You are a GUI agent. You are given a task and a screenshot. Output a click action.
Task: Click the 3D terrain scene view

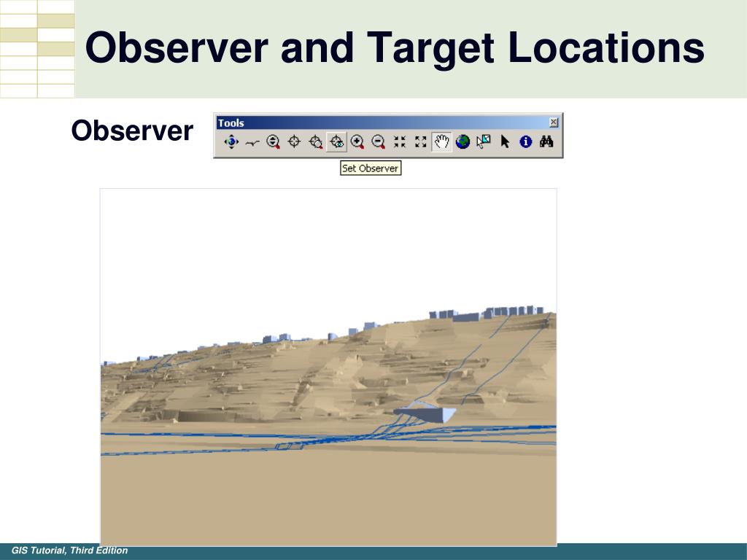328,367
